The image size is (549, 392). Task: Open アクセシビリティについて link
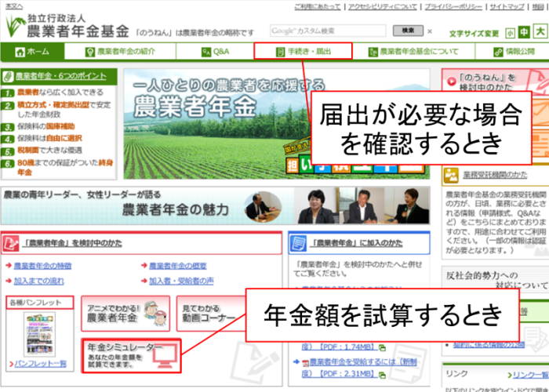coord(383,6)
